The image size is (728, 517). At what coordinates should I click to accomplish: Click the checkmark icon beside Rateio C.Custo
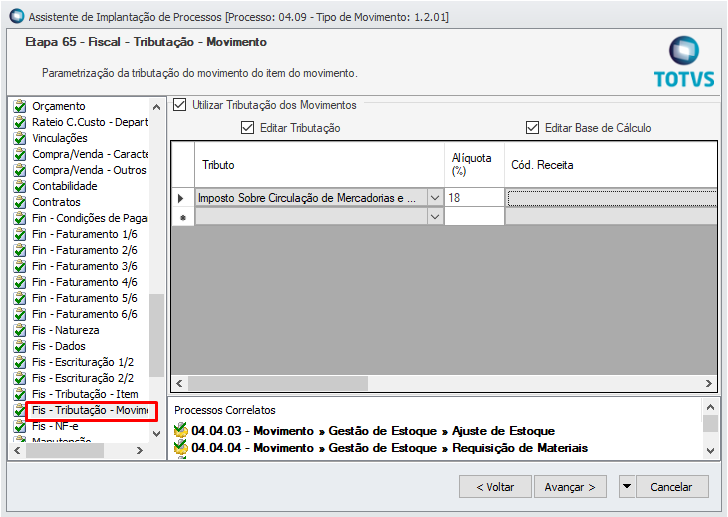point(20,123)
